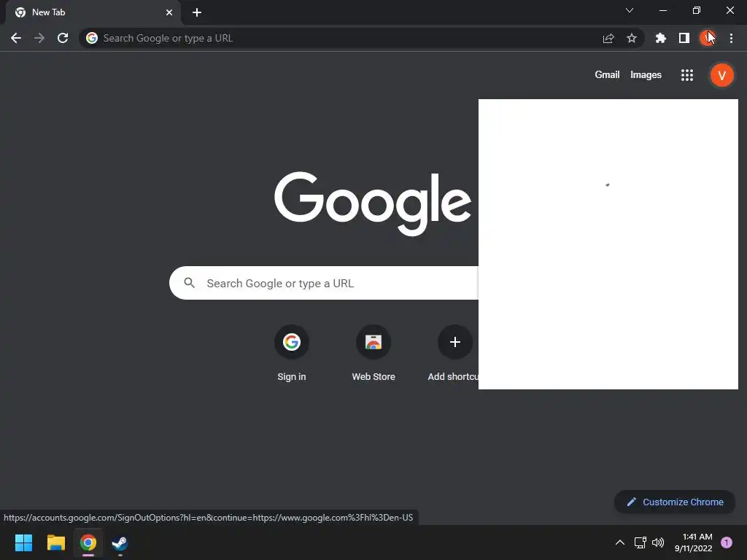
Task: Open the Chrome profile avatar in toolbar
Action: coord(708,38)
